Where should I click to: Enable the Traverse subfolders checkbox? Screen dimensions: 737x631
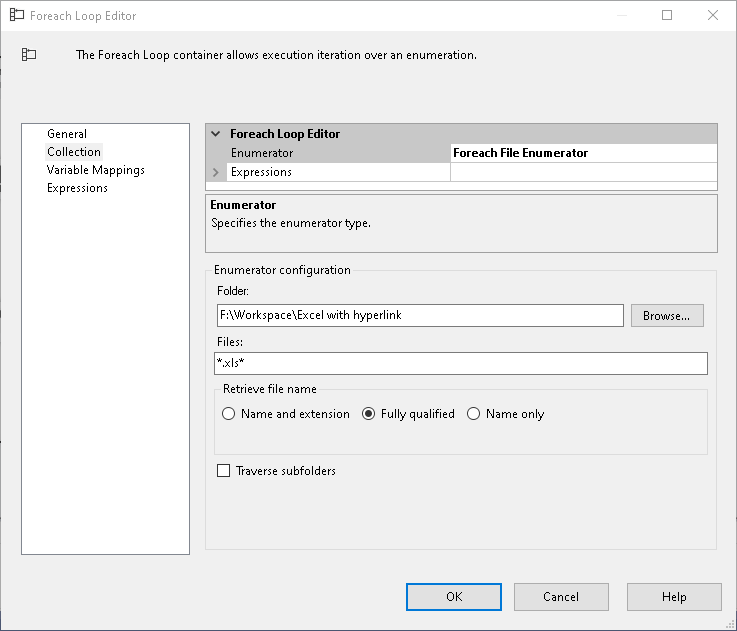pos(224,471)
